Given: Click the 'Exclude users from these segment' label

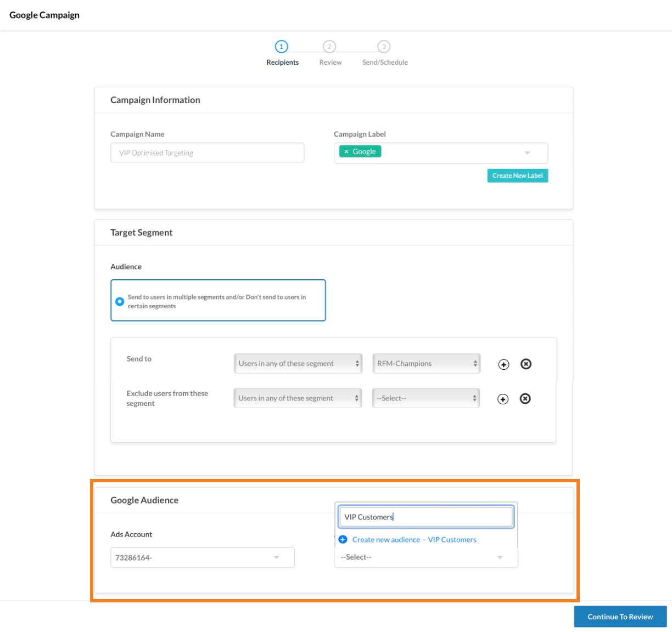Looking at the screenshot, I should click(x=167, y=398).
